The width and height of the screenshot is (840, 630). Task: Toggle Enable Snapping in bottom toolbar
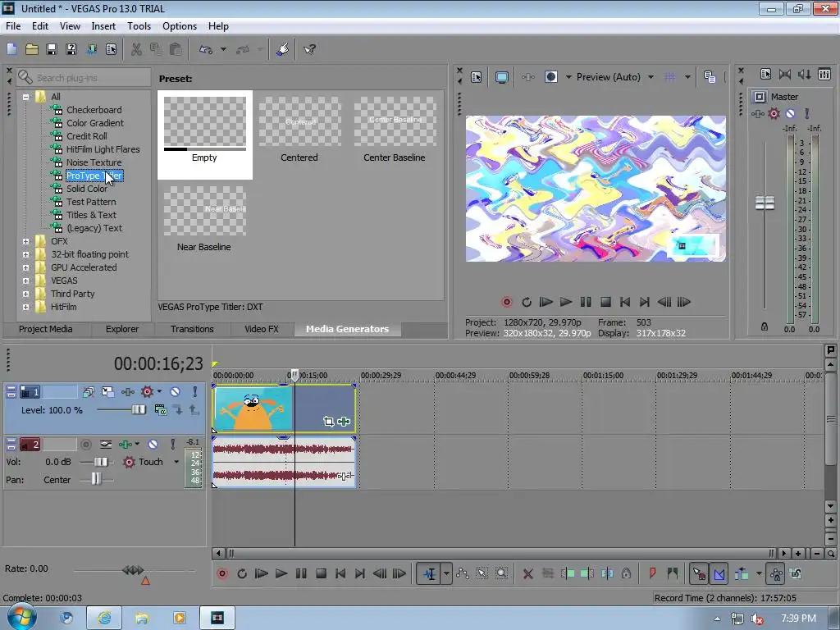tap(699, 573)
